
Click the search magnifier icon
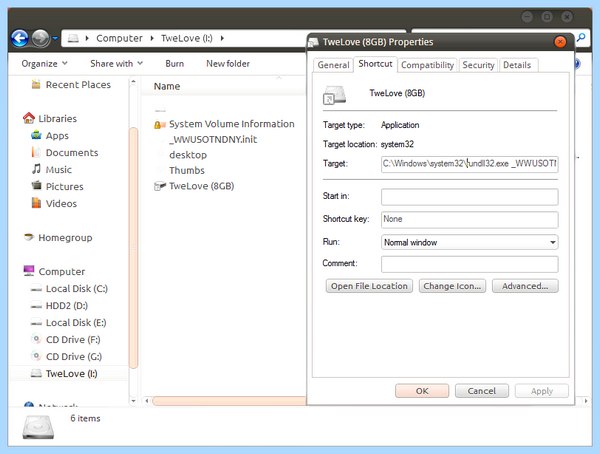tap(581, 38)
